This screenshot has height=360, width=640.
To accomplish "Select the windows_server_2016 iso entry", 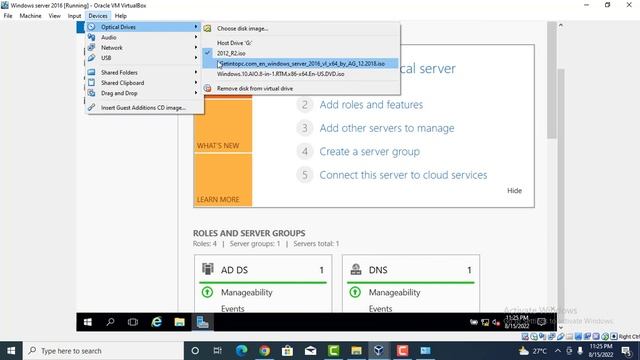I will tap(301, 64).
